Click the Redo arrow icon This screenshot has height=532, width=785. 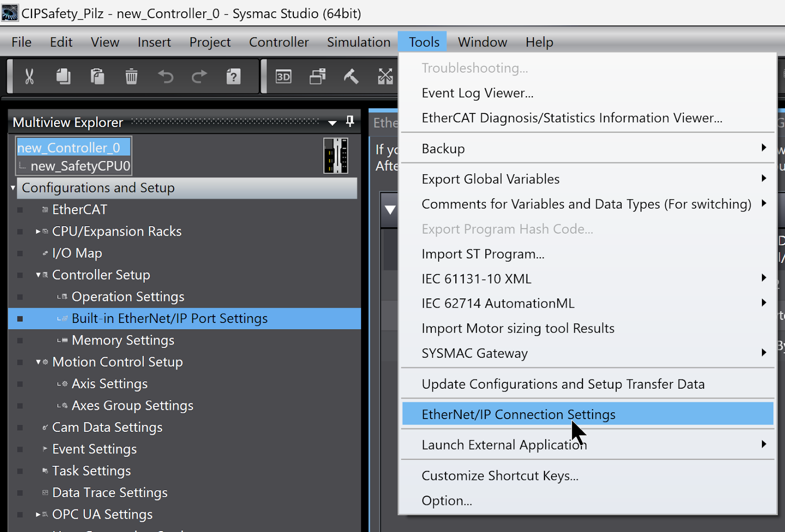[x=199, y=77]
